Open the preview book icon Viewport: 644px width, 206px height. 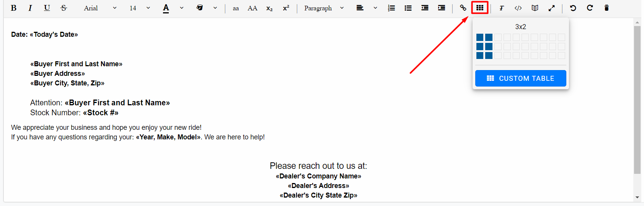click(x=535, y=8)
